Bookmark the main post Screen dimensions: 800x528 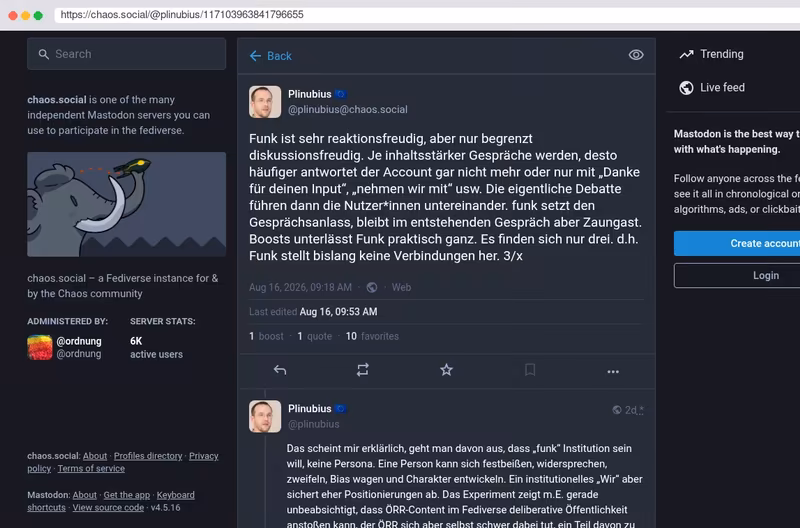click(x=530, y=370)
